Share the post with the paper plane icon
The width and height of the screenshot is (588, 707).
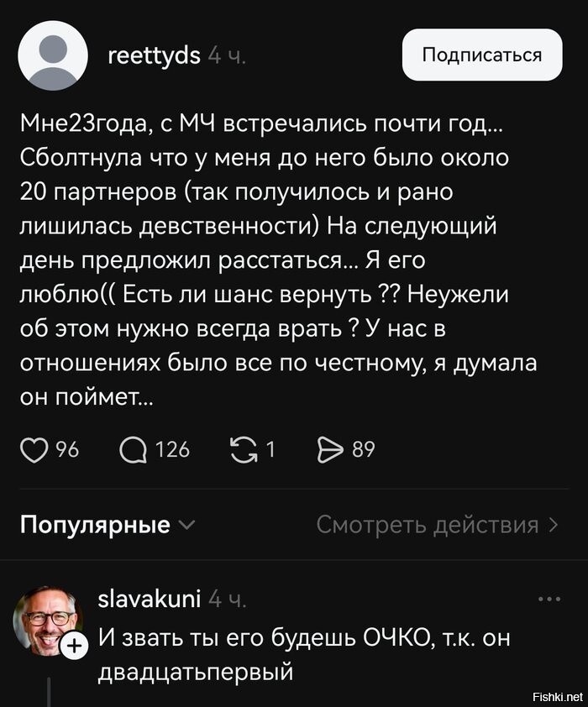click(330, 450)
